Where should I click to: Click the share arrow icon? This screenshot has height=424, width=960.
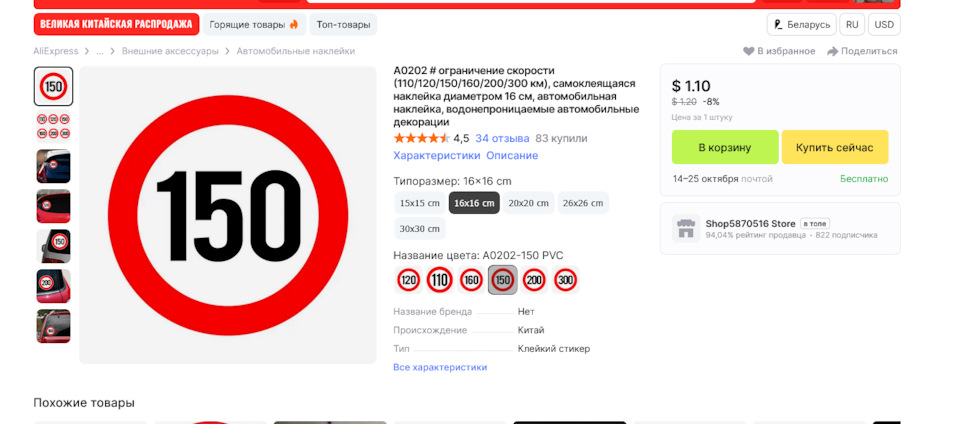tap(832, 51)
